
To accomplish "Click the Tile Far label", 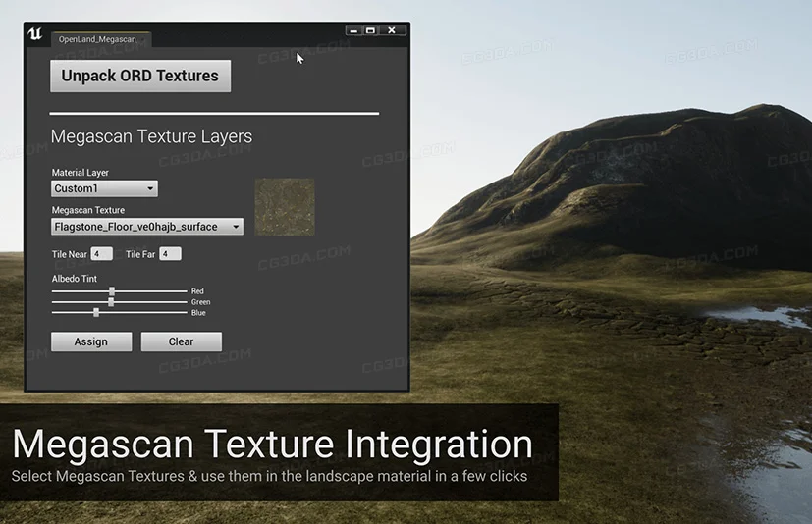I will [140, 254].
